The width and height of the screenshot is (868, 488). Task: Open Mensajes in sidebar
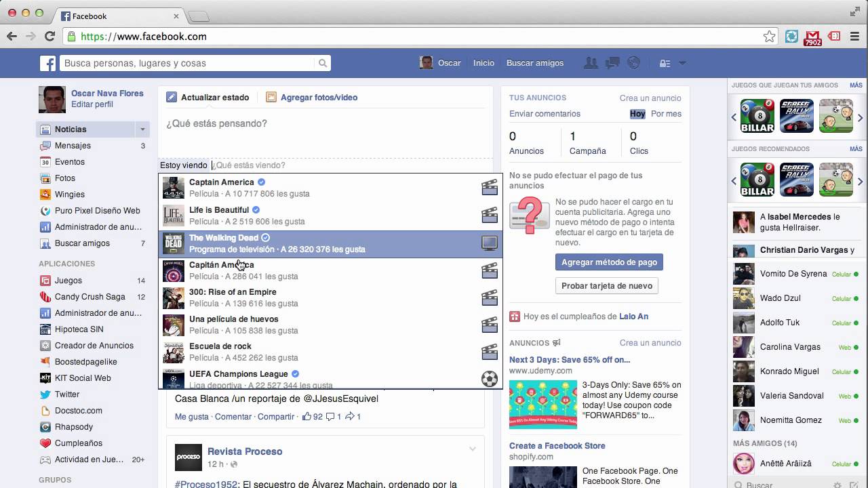pyautogui.click(x=73, y=146)
